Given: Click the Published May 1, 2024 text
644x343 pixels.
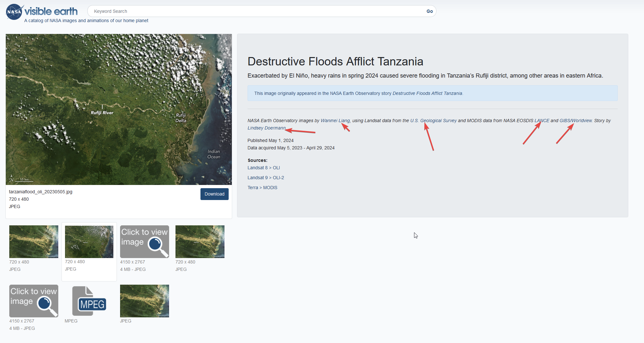Looking at the screenshot, I should [x=271, y=140].
